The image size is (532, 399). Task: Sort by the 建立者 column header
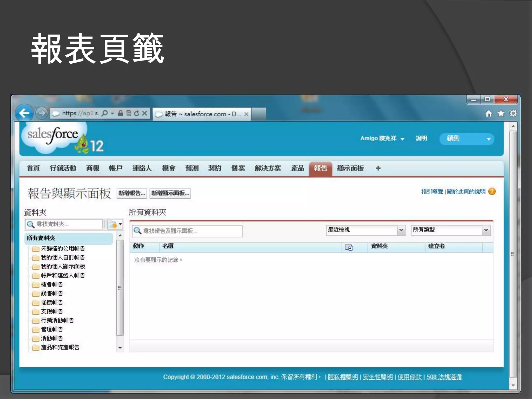click(437, 246)
